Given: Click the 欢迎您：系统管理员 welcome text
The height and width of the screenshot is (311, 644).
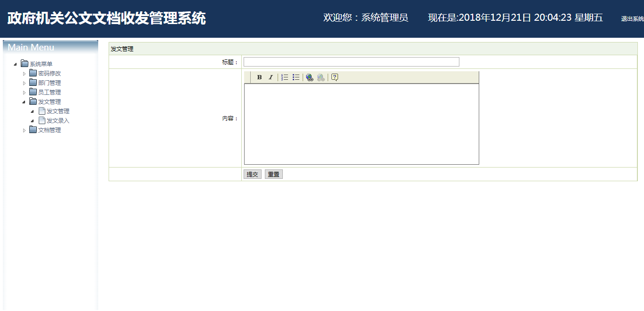Looking at the screenshot, I should pyautogui.click(x=366, y=17).
